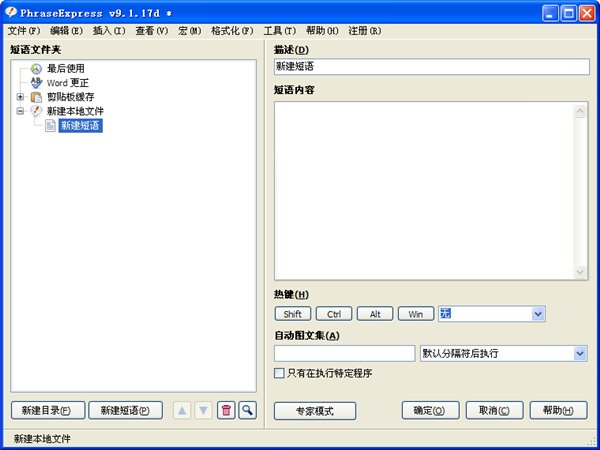Open the 帮助(H) menu
The width and height of the screenshot is (600, 450).
[x=322, y=31]
